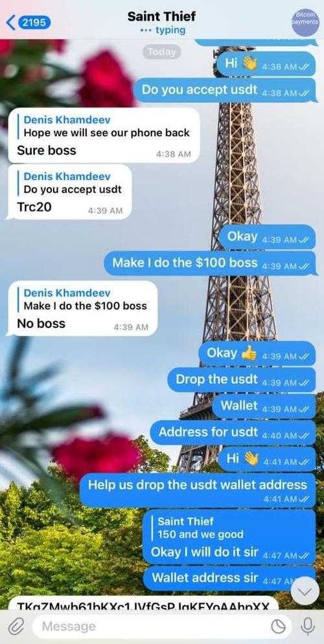Screen dimensions: 324x644
Task: Tap the quoted reply 'Make I do the $100 boss'
Action: pyautogui.click(x=85, y=300)
